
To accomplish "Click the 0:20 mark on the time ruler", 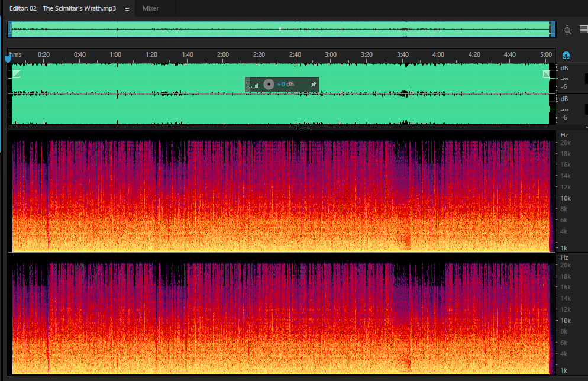I will [x=44, y=55].
